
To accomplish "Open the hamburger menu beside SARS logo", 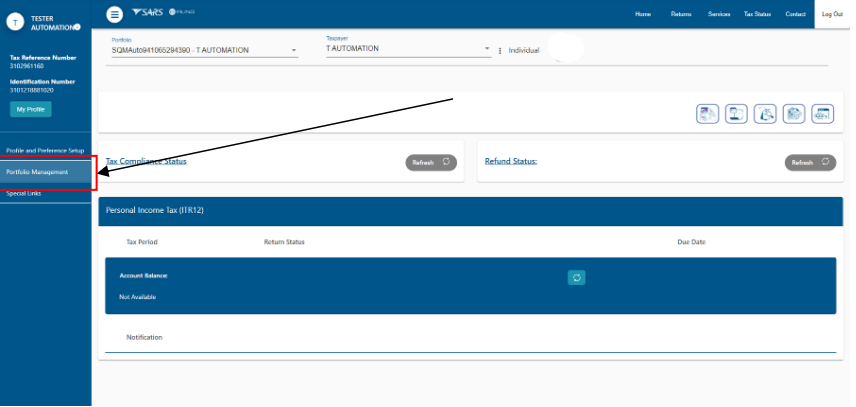I will pyautogui.click(x=114, y=14).
